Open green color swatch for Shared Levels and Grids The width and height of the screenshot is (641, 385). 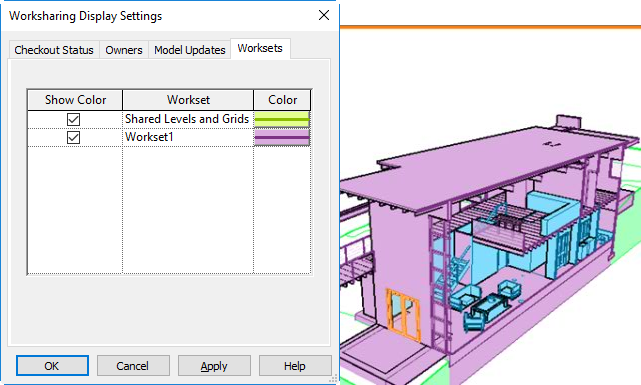282,119
